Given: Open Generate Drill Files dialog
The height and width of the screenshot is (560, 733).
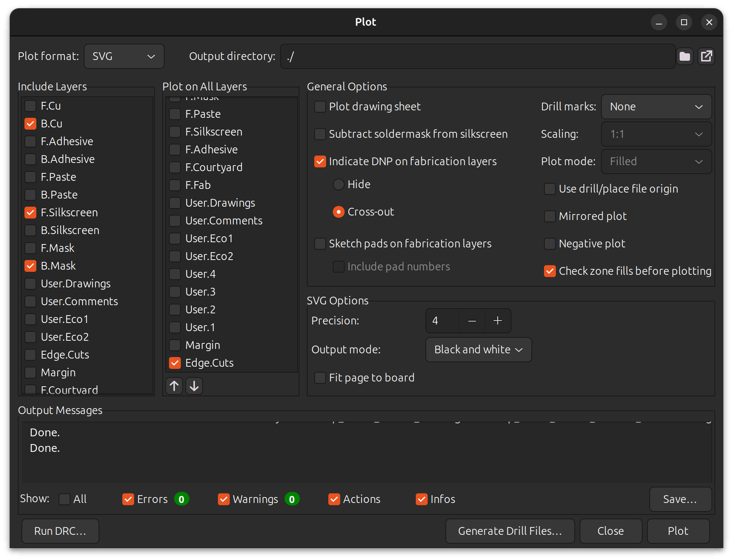Looking at the screenshot, I should click(x=510, y=531).
